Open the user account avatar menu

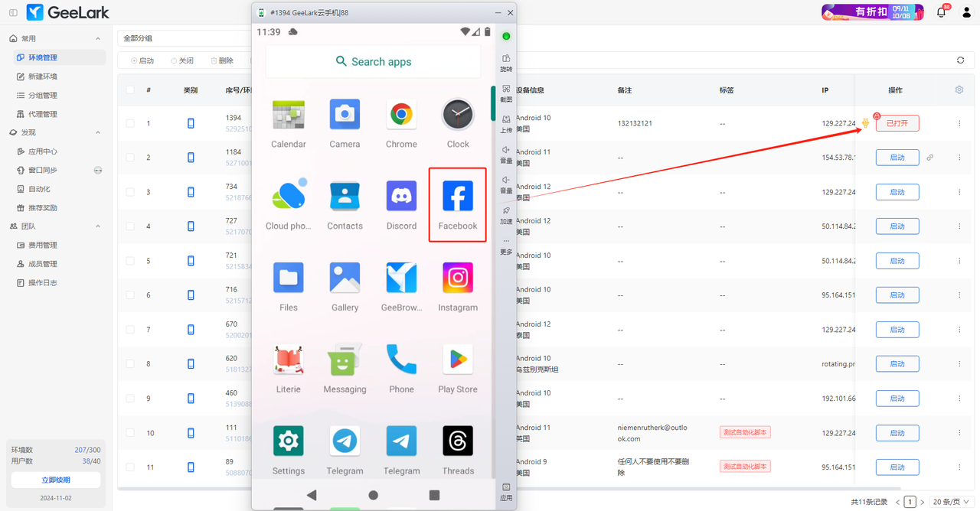966,12
